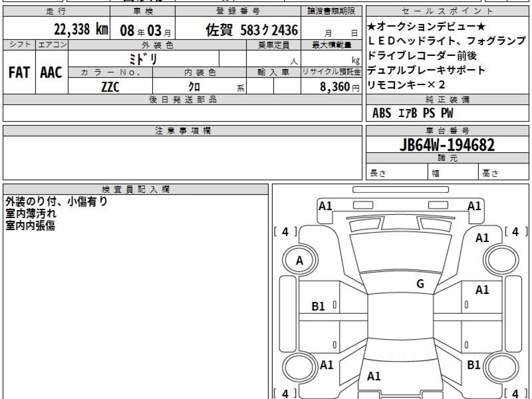Click the 純正装備 header
The image size is (532, 399).
pos(447,100)
